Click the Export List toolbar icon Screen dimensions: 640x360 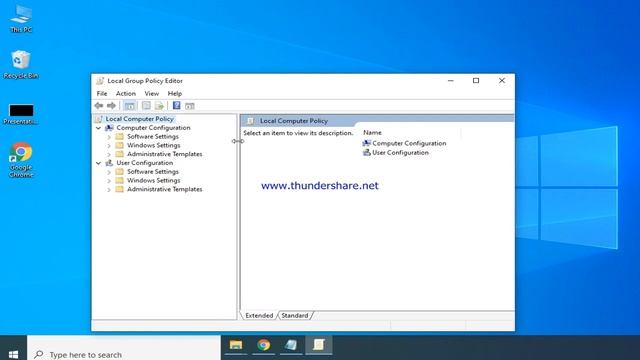159,106
